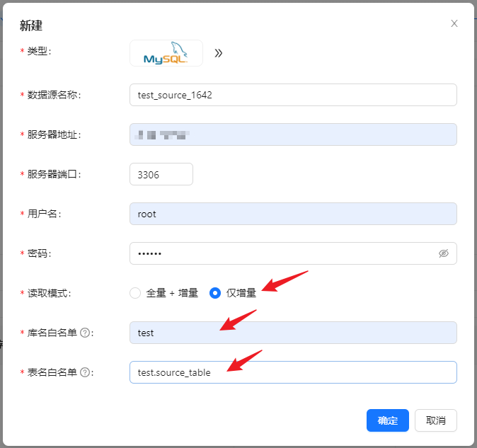Focus the 数据源名称 input field
This screenshot has width=477, height=448.
pos(293,95)
